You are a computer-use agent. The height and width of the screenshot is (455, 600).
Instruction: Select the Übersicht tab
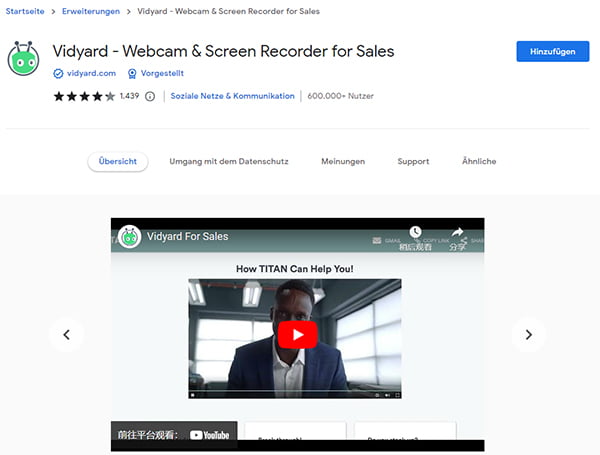point(118,161)
